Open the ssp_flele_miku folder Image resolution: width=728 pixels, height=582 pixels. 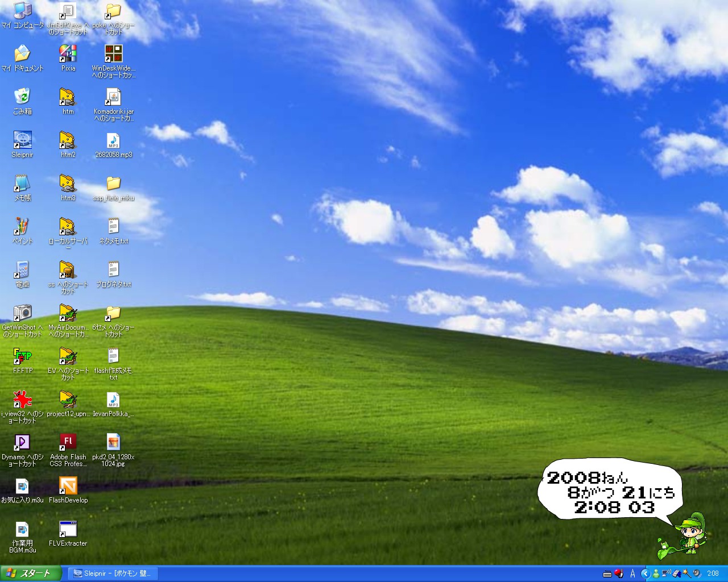113,184
